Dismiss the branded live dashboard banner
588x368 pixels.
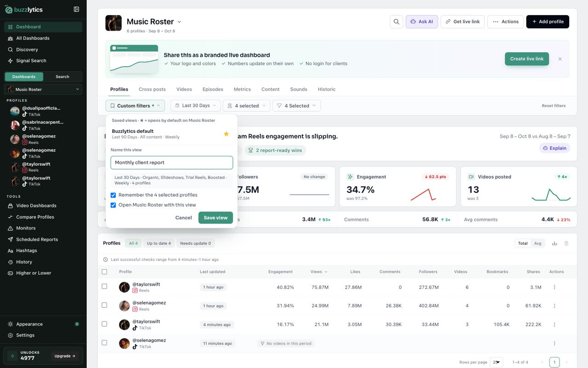[x=560, y=59]
